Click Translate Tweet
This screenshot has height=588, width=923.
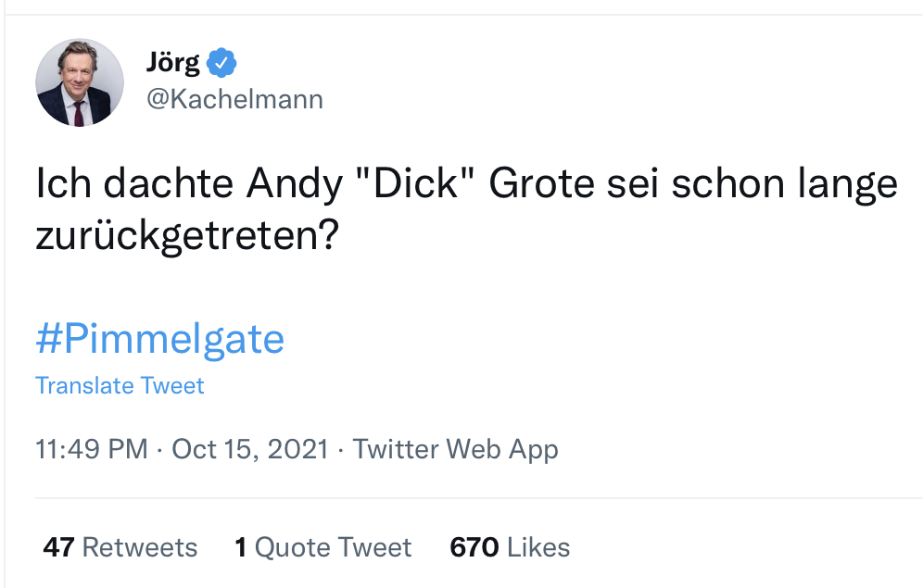click(x=120, y=385)
